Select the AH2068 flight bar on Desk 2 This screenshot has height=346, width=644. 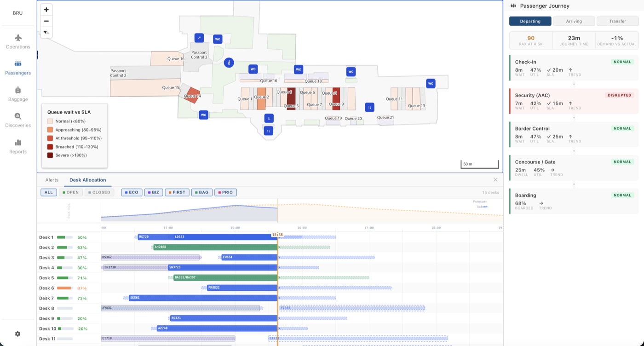[x=215, y=247]
